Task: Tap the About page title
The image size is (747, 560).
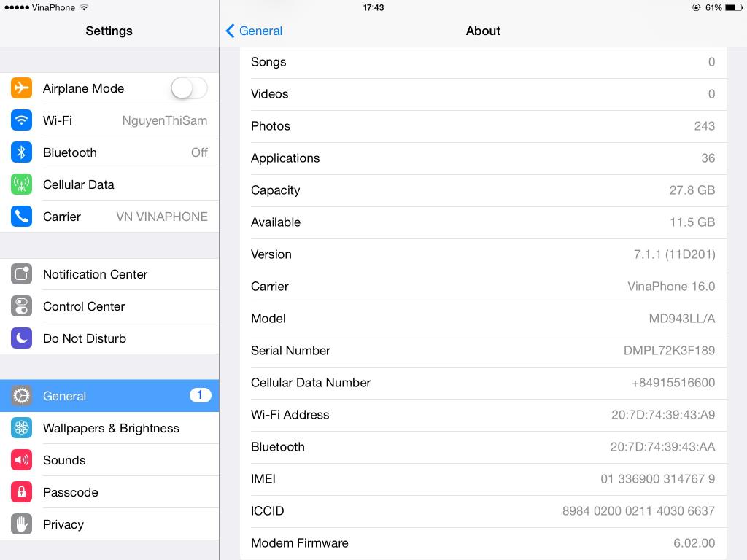Action: tap(483, 31)
